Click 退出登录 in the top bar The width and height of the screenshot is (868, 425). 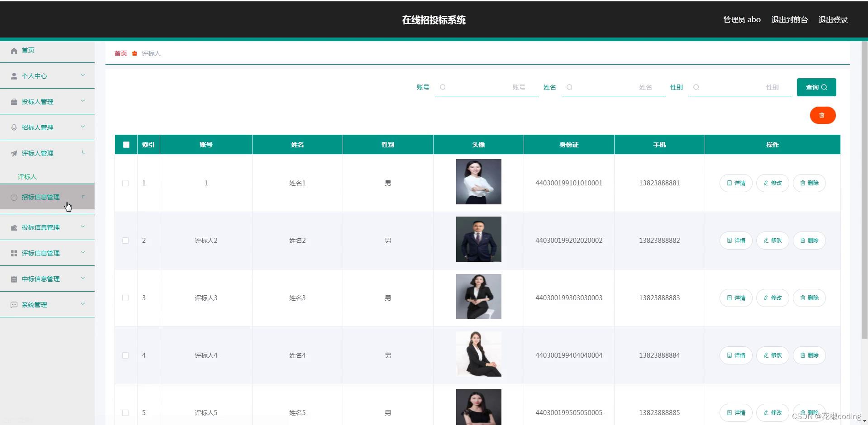[833, 20]
